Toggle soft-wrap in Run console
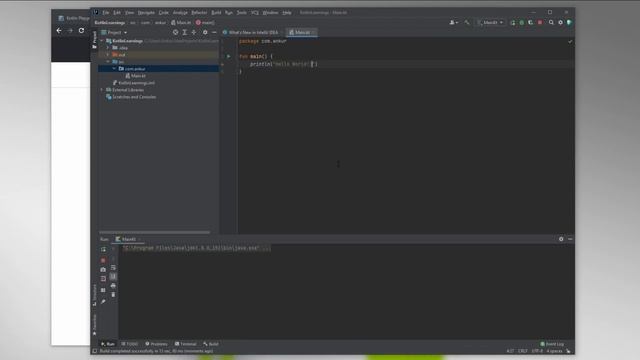This screenshot has height=360, width=640. click(x=113, y=268)
